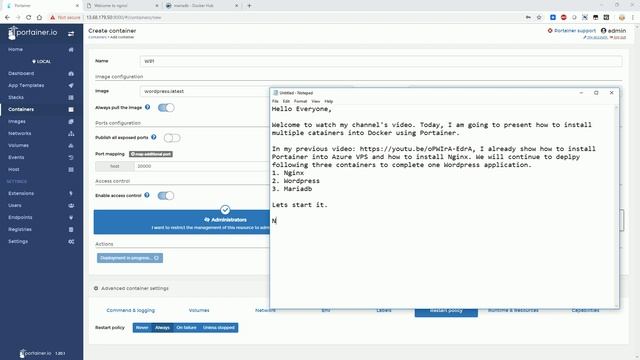This screenshot has height=360, width=640.
Task: Toggle the Always pull the image switch
Action: [166, 108]
